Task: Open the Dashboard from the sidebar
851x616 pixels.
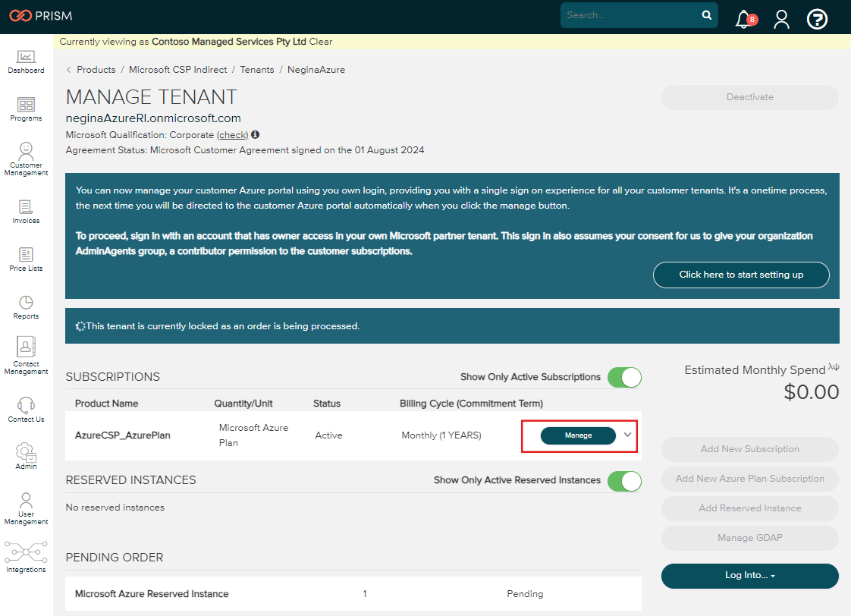Action: [26, 61]
